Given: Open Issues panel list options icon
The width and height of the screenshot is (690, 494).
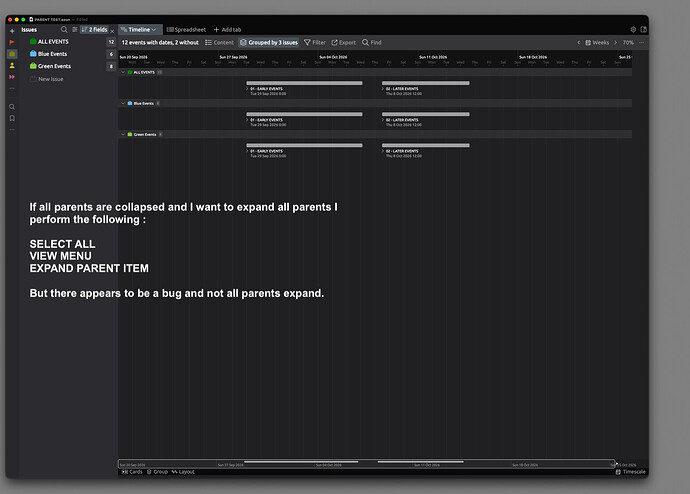Looking at the screenshot, I should point(75,29).
